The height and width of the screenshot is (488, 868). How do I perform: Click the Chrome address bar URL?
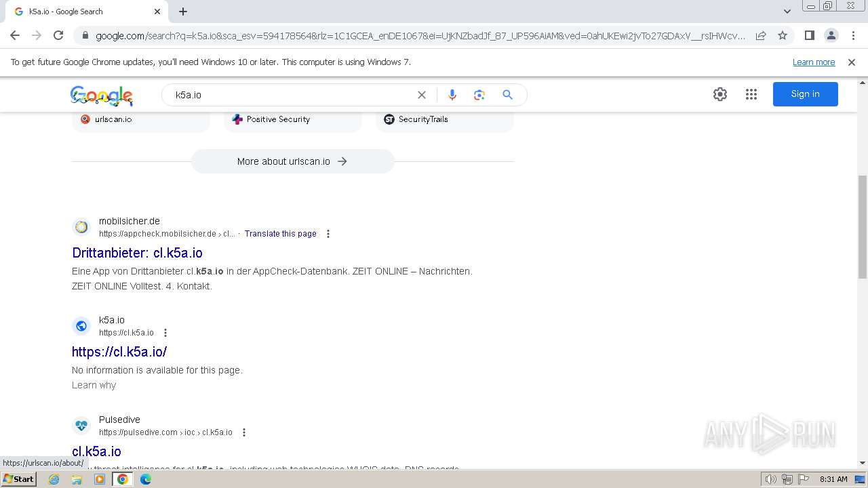pyautogui.click(x=420, y=36)
